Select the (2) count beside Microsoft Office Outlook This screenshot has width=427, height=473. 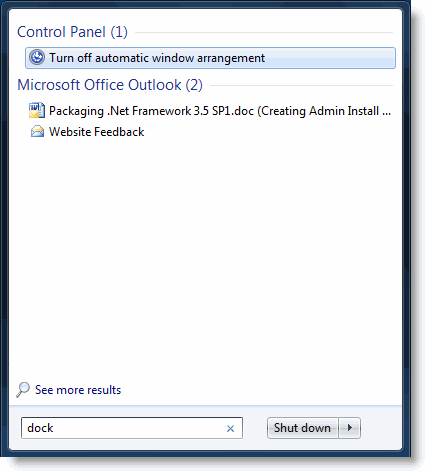[194, 85]
